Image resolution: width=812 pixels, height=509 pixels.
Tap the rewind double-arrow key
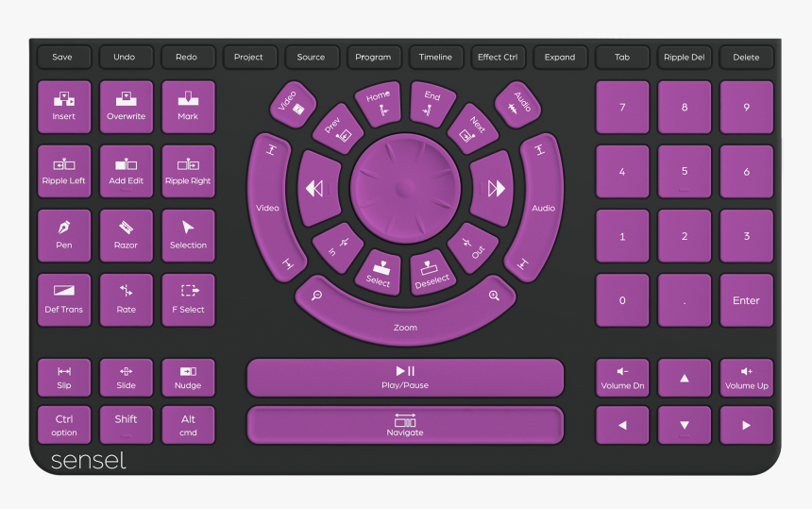tap(319, 189)
